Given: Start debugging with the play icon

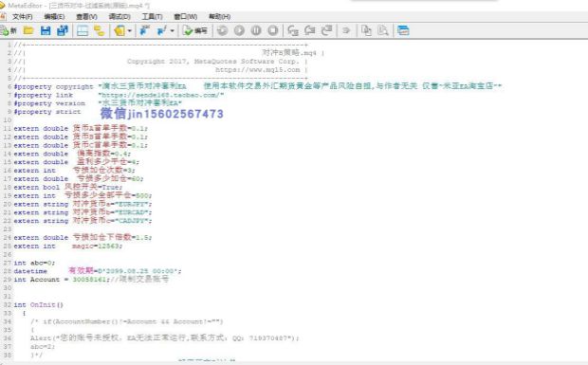Looking at the screenshot, I should click(239, 30).
